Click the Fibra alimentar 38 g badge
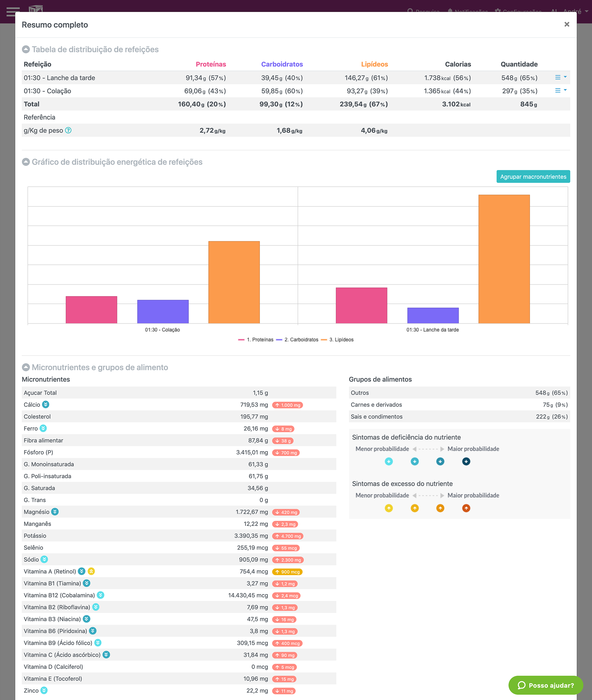The width and height of the screenshot is (592, 700). 283,441
